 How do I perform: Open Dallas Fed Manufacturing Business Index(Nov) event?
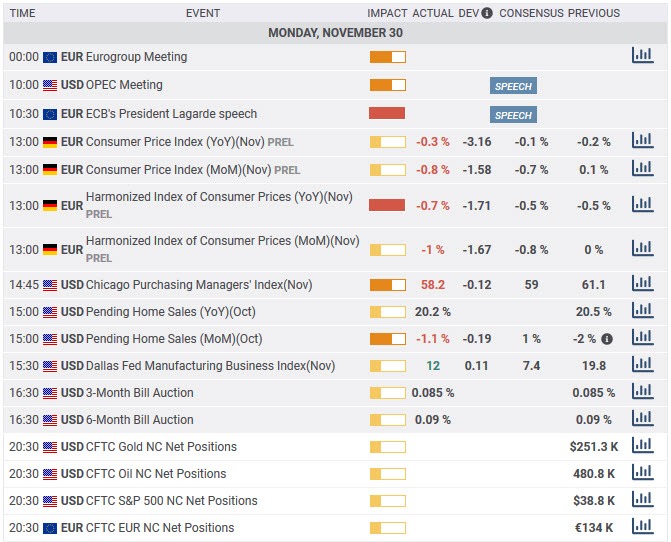[211, 366]
